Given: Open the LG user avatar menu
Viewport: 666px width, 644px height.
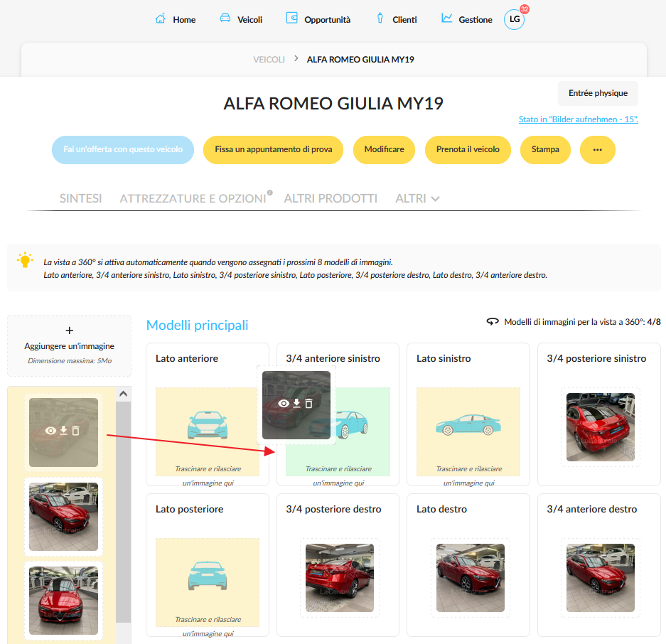Looking at the screenshot, I should [x=515, y=19].
